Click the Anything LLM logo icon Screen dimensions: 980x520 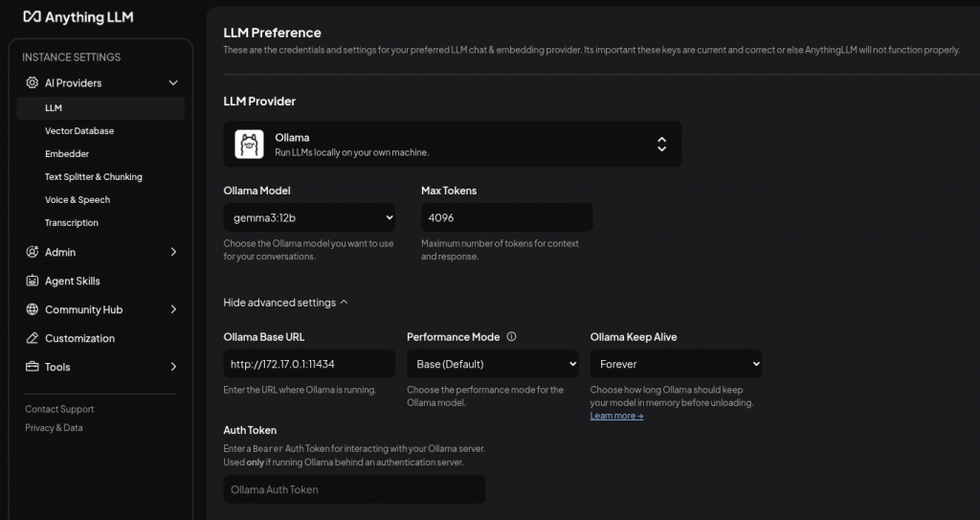pyautogui.click(x=31, y=16)
